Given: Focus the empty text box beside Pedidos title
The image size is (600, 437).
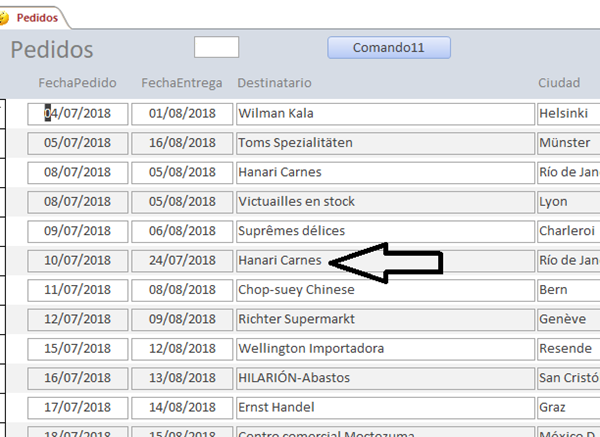Looking at the screenshot, I should 217,47.
